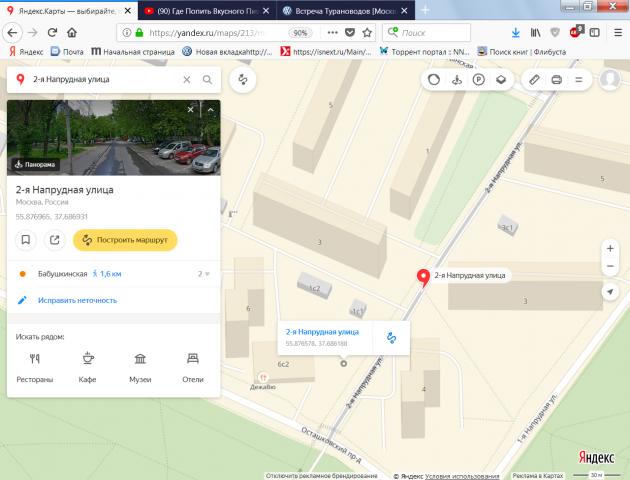The width and height of the screenshot is (630, 480).
Task: Click the red map pin marker
Action: pyautogui.click(x=423, y=278)
